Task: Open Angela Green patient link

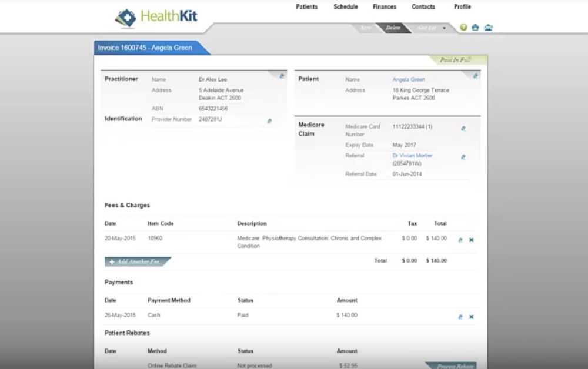Action: tap(409, 79)
